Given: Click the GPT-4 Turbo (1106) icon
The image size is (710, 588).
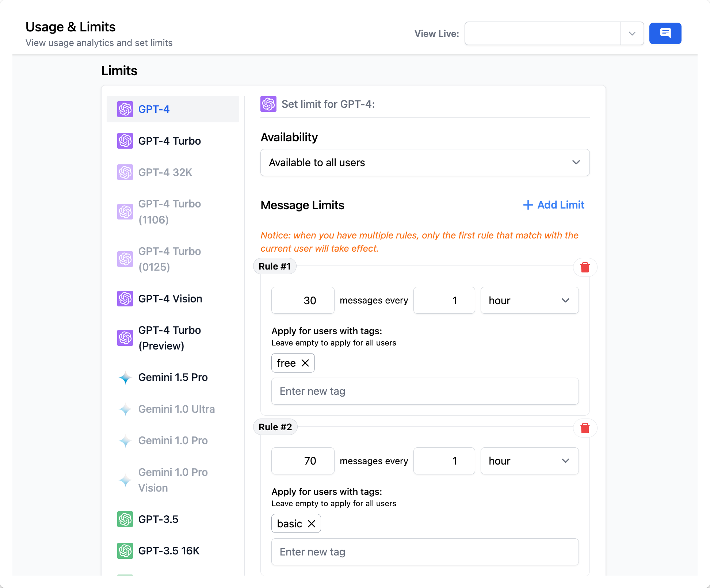Looking at the screenshot, I should tap(125, 212).
